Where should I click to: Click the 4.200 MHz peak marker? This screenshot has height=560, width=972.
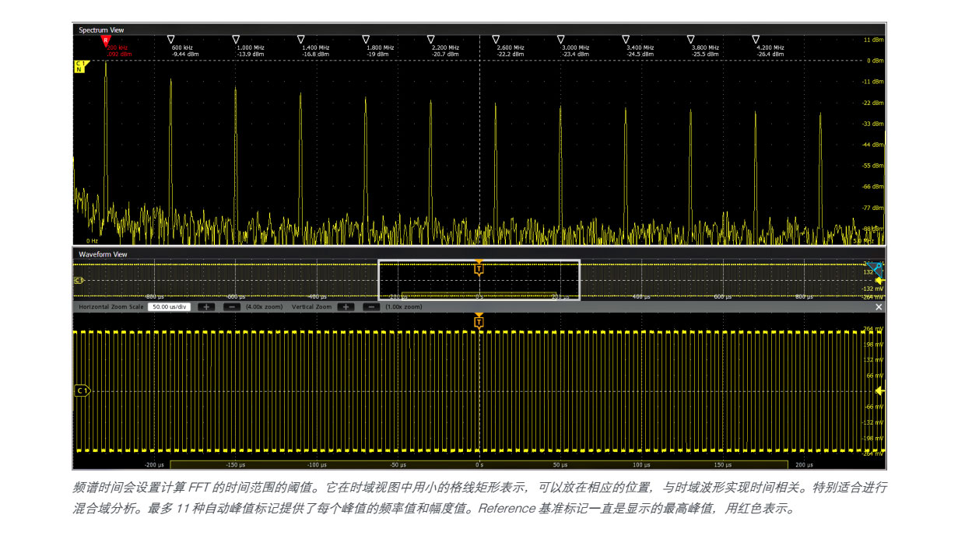click(x=755, y=39)
